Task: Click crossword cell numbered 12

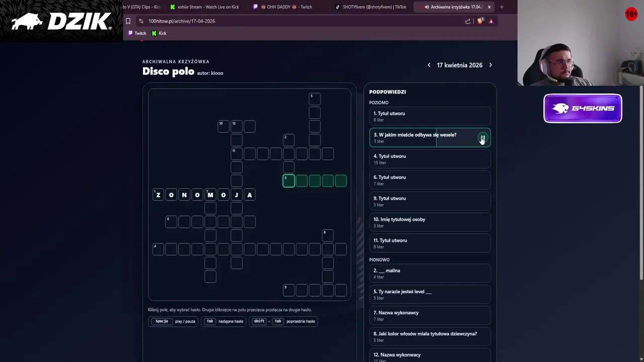Action: click(x=236, y=126)
